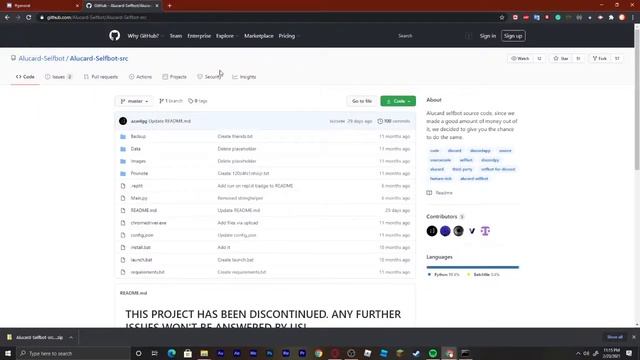Click the 'alucard-selfbot' topic tag
The image size is (640, 360).
click(474, 178)
